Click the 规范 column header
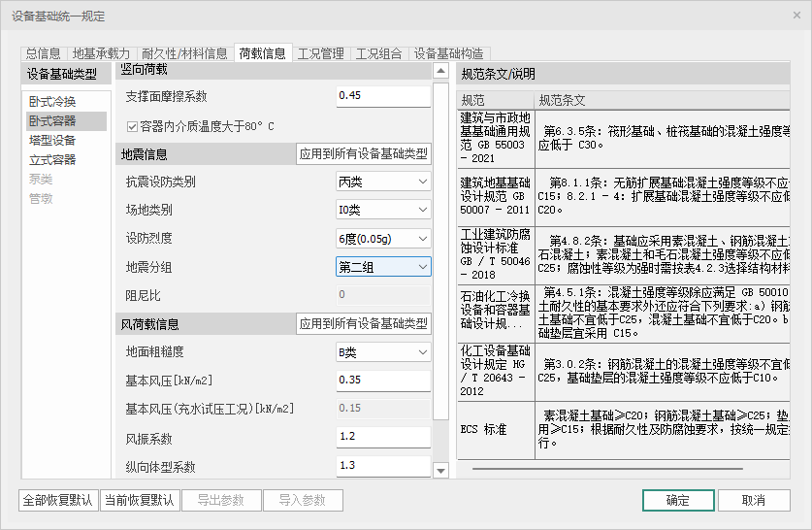The height and width of the screenshot is (530, 812). click(x=496, y=100)
